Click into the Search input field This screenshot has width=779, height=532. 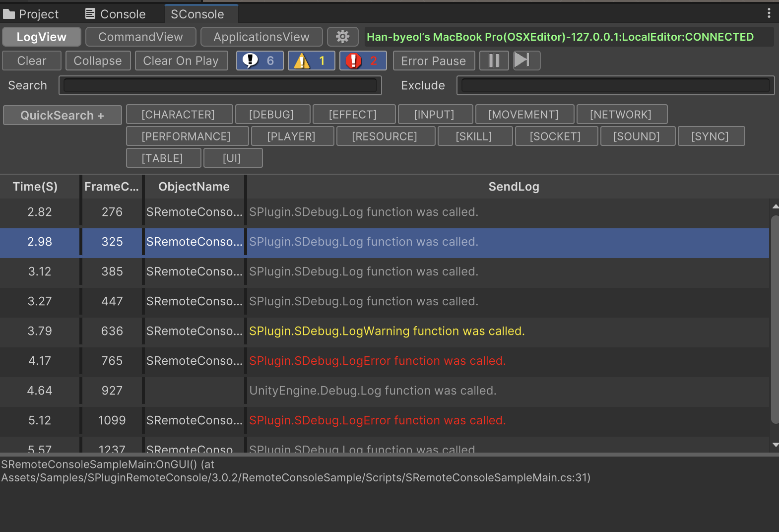click(x=220, y=85)
